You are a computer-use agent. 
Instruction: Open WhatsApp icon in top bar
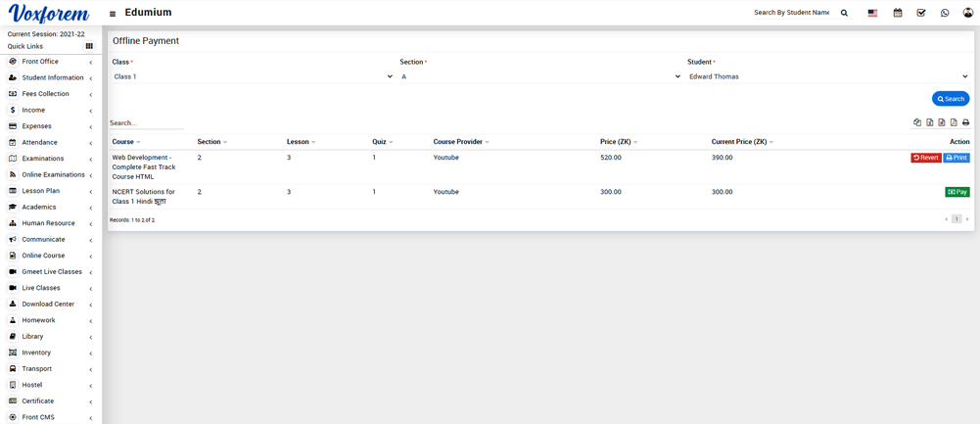(x=944, y=14)
